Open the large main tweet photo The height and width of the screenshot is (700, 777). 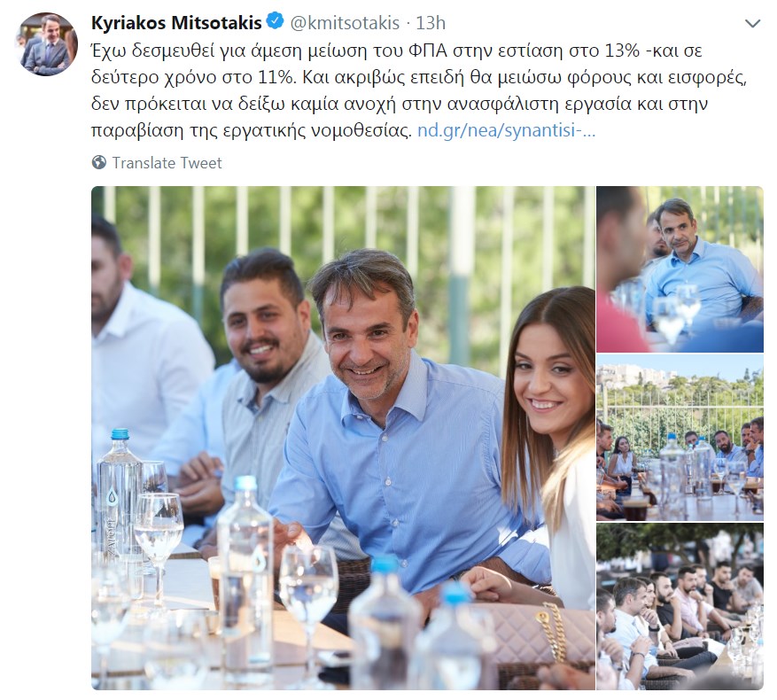(343, 438)
